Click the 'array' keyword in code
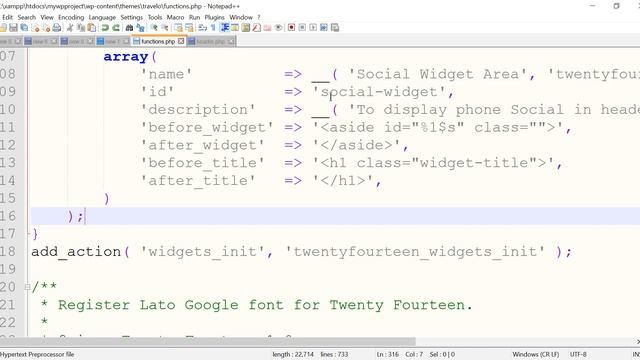640x360 pixels. click(126, 56)
